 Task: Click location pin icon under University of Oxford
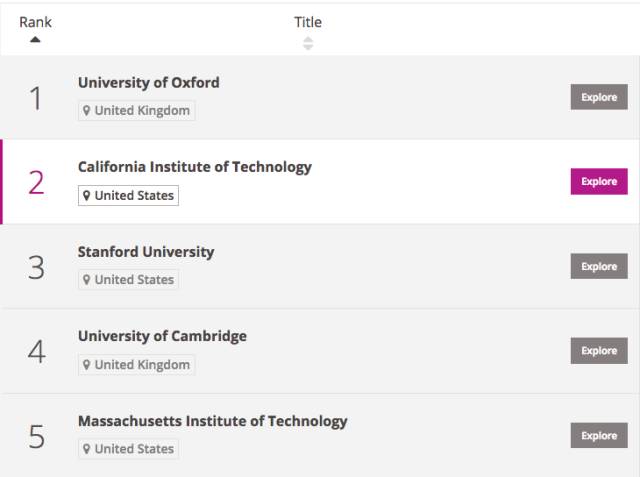tap(86, 110)
